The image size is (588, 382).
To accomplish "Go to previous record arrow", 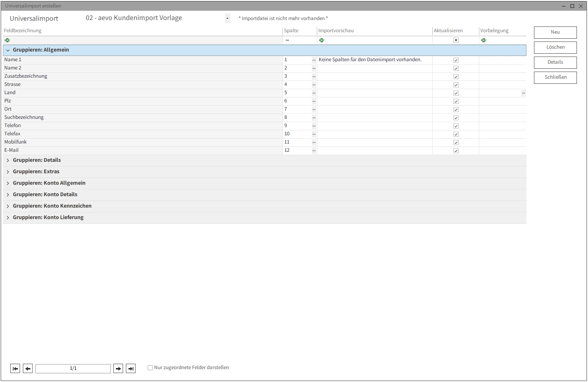I will click(28, 368).
